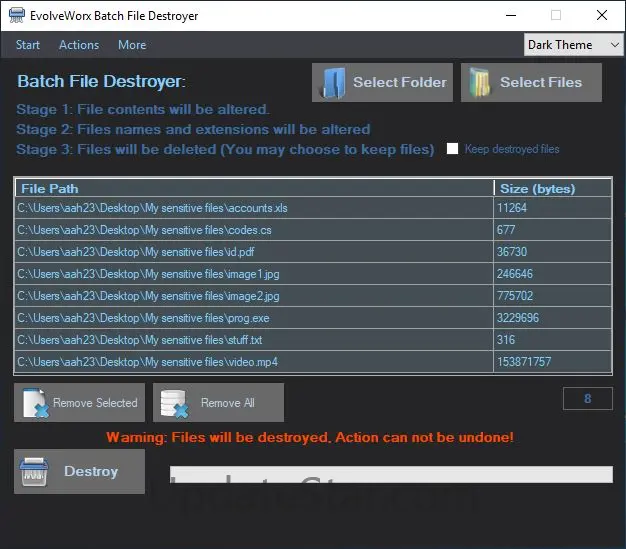Click the Select Folder button label

tap(400, 82)
